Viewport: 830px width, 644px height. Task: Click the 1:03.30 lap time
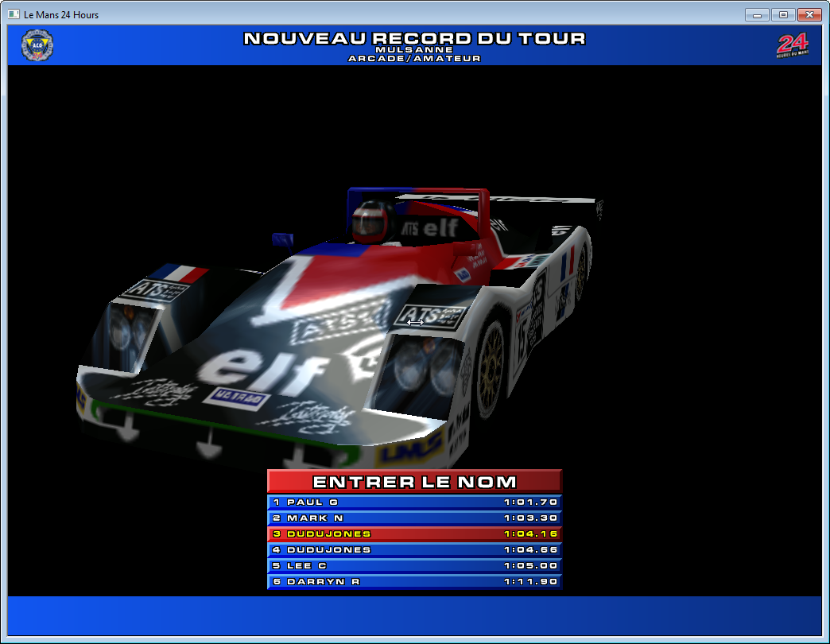pos(530,518)
